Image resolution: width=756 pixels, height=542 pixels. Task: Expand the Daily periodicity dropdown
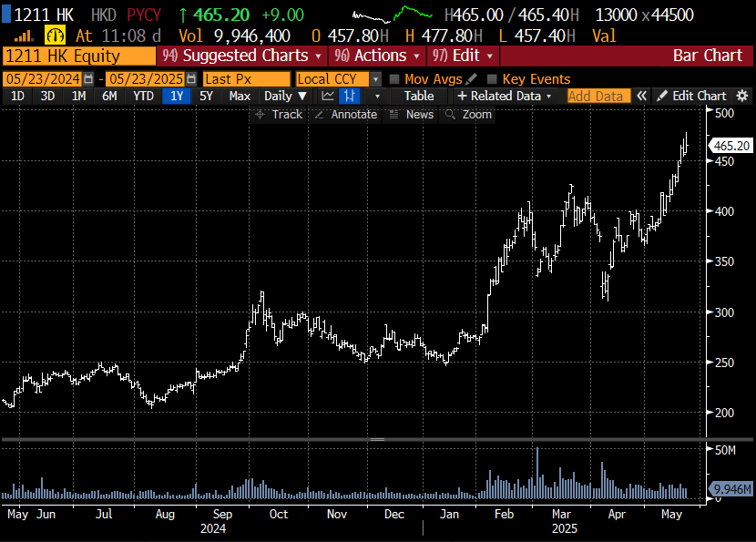(x=285, y=96)
